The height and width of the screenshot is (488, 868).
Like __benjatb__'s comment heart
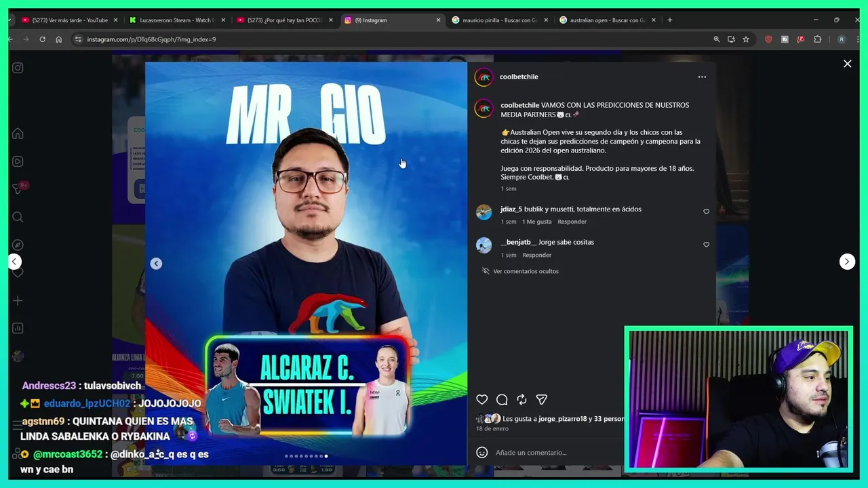pos(706,245)
